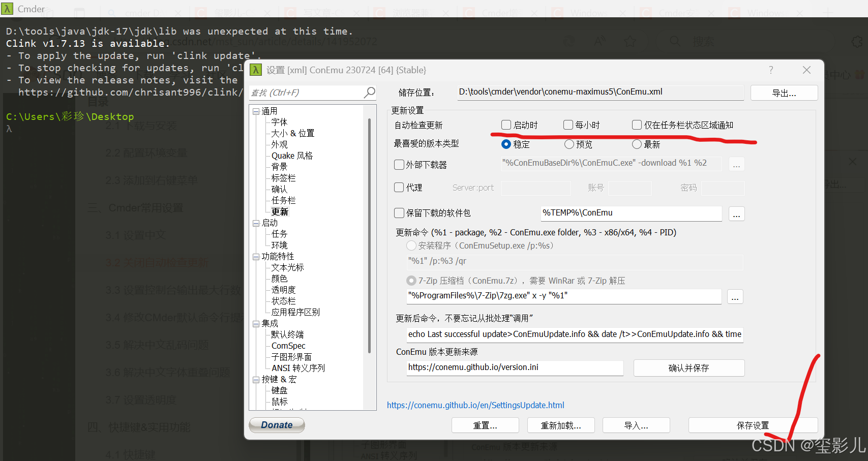Screen dimensions: 868x461
Task: Click the 储存位置 ConEmu.xml path field
Action: pyautogui.click(x=601, y=92)
